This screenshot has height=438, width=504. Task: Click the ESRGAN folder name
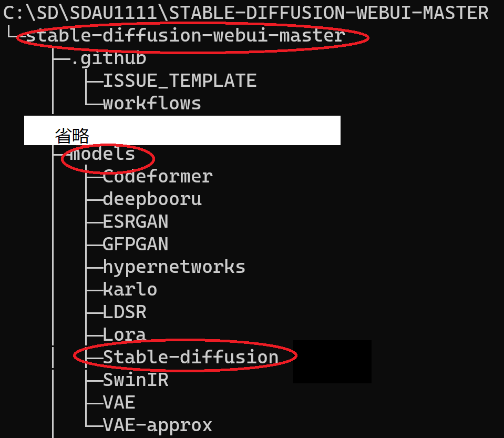pyautogui.click(x=136, y=221)
